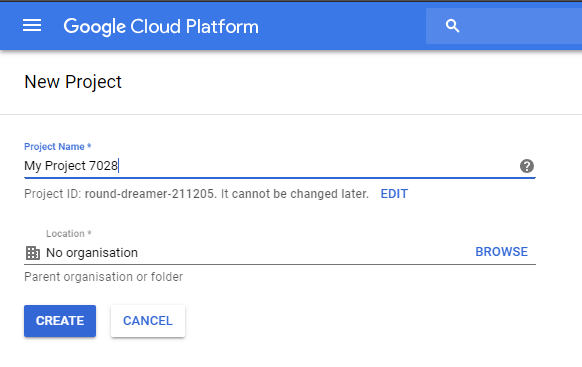Focus the top search box
The image size is (582, 367).
coord(504,26)
